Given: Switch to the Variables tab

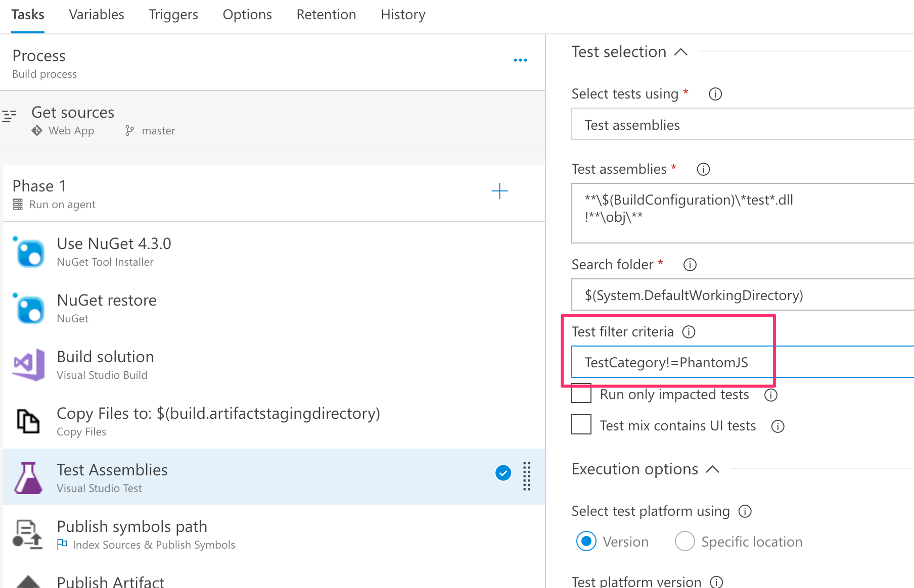Looking at the screenshot, I should pos(97,15).
